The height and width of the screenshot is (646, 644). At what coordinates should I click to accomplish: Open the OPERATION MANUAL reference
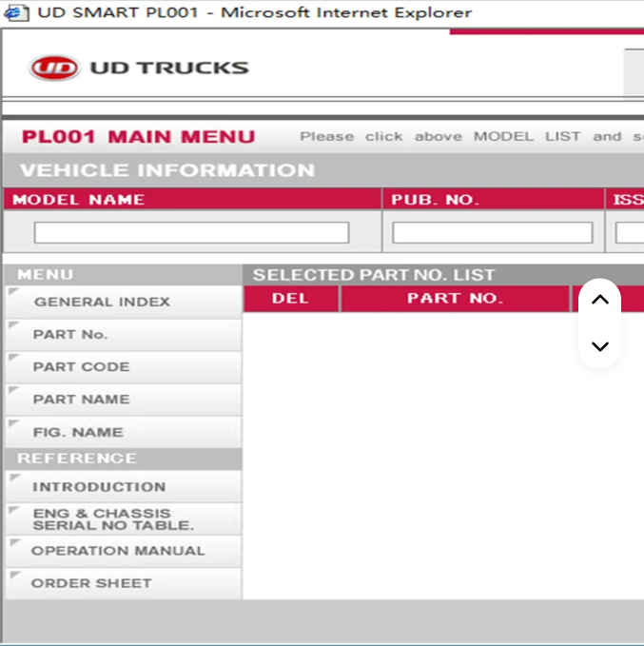(124, 551)
